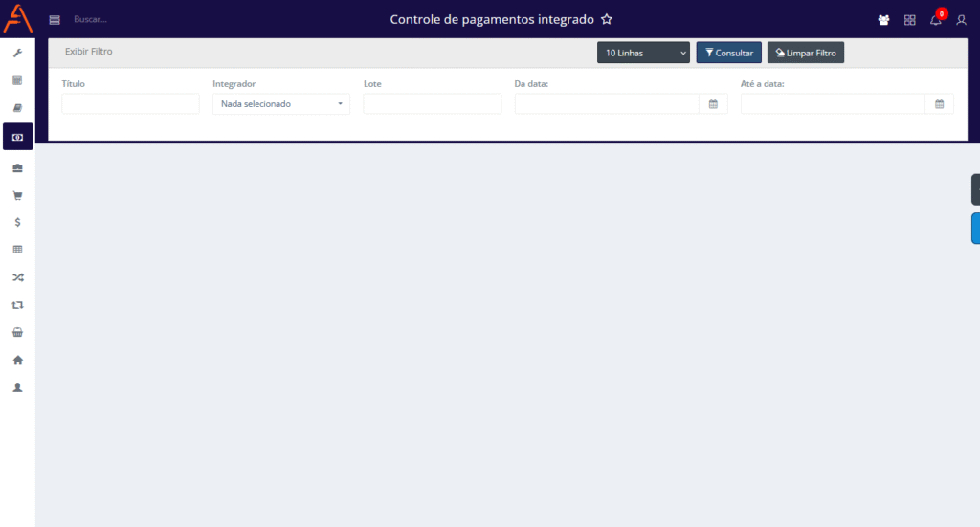Screen dimensions: 980x527
Task: Focus the Da data date field
Action: pos(607,104)
